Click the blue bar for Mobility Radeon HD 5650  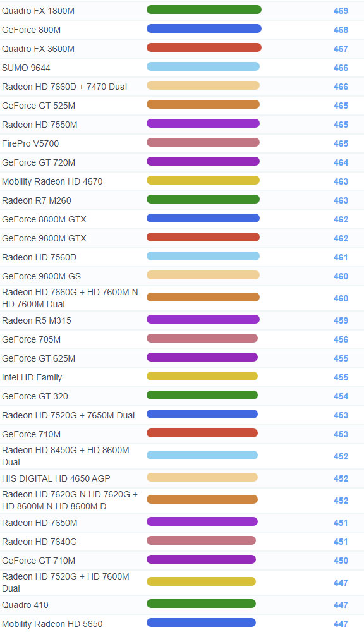201,623
